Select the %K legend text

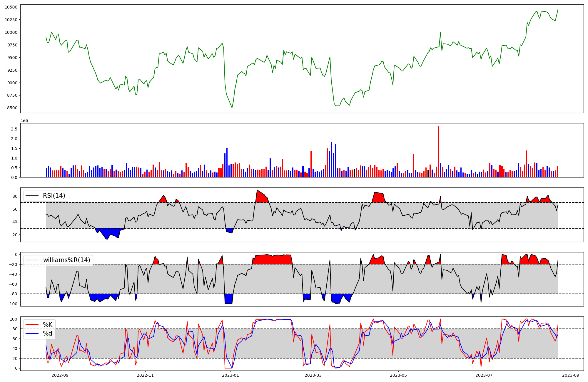(48, 325)
